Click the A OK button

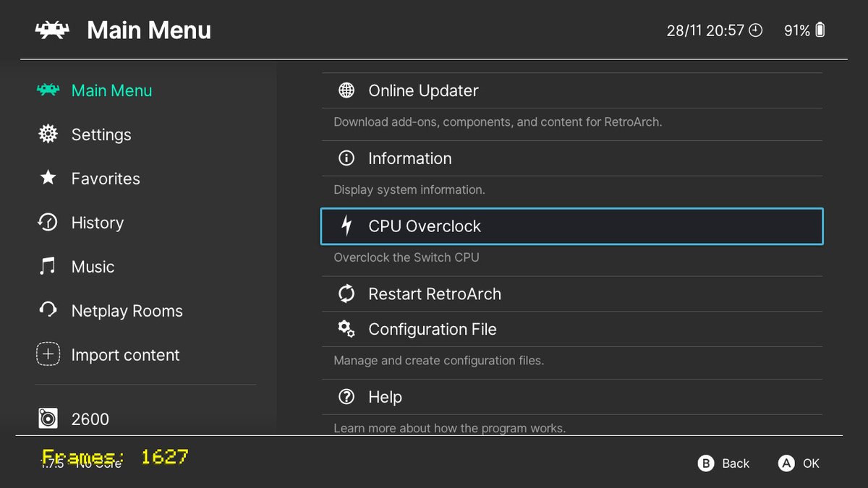tap(799, 463)
